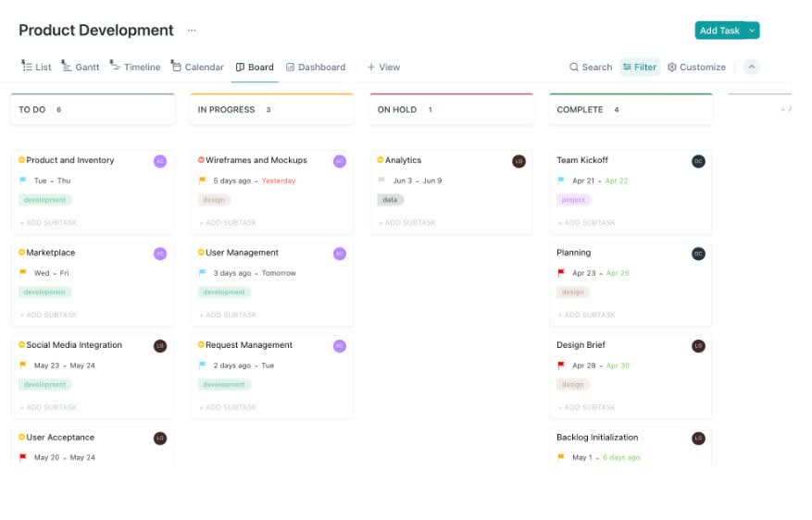Viewport: 812px width, 520px height.
Task: Click the assignee avatar on Planning
Action: 699,254
